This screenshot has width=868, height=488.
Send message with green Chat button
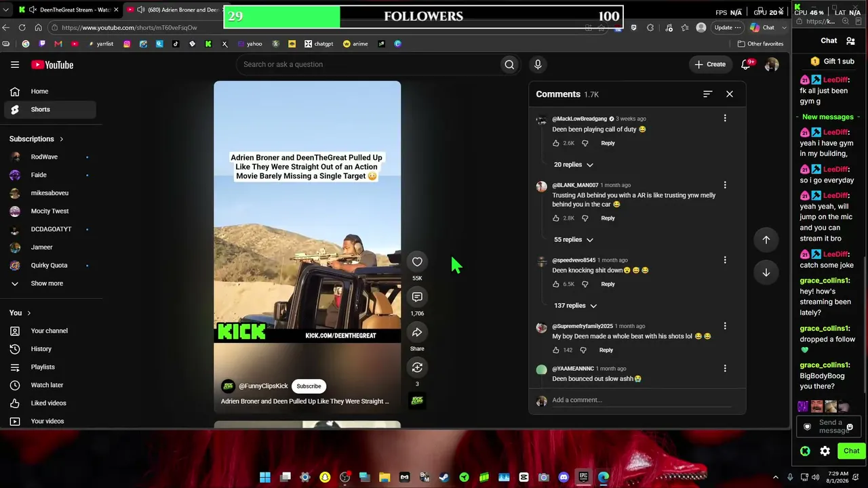tap(851, 451)
